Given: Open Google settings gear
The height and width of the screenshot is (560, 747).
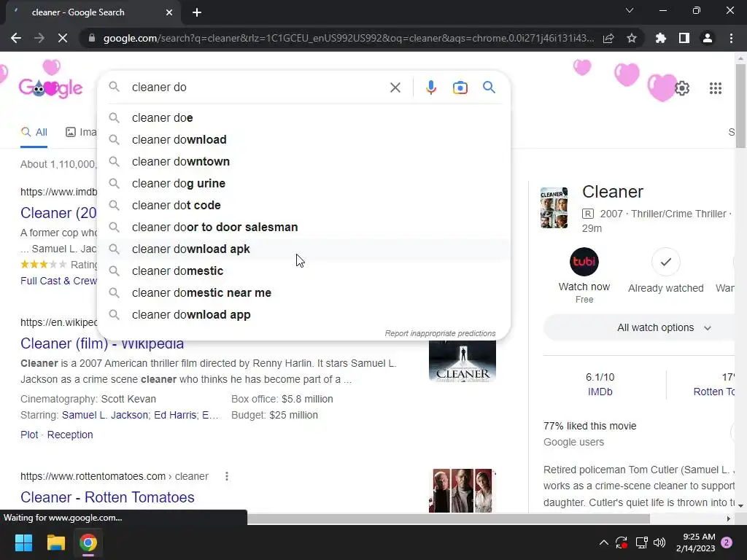Looking at the screenshot, I should tap(682, 88).
